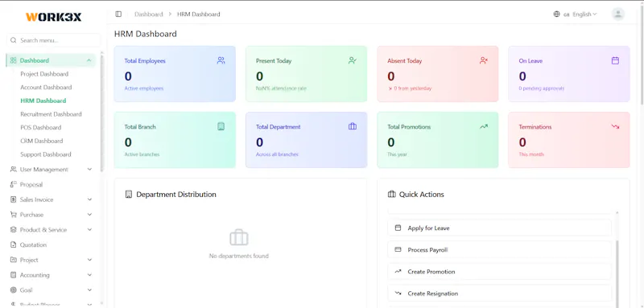
Task: Click the "0 from yesterday" text
Action: click(412, 88)
